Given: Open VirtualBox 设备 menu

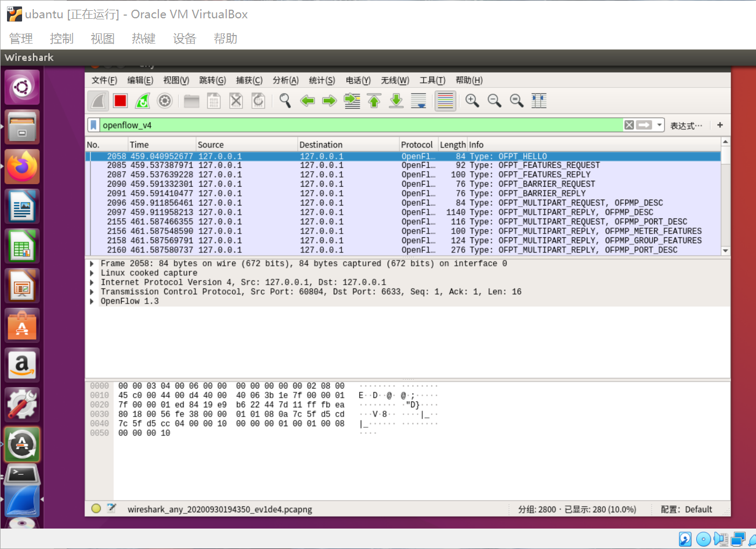Looking at the screenshot, I should coord(185,39).
